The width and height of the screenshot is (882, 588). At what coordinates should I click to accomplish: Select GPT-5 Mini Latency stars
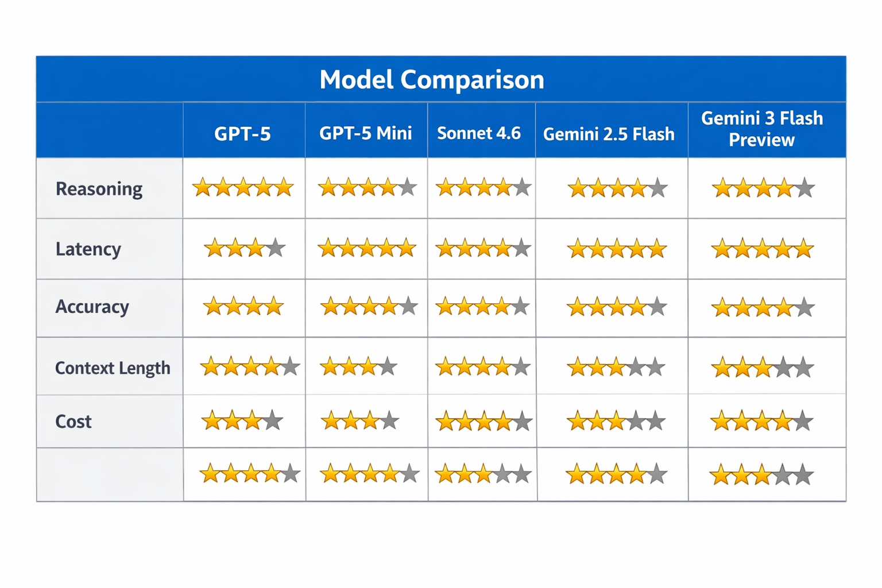click(367, 248)
